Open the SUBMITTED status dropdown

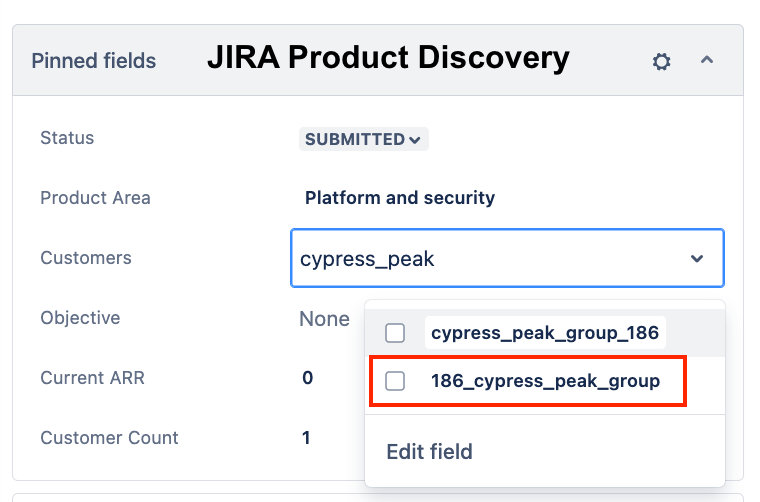tap(364, 139)
